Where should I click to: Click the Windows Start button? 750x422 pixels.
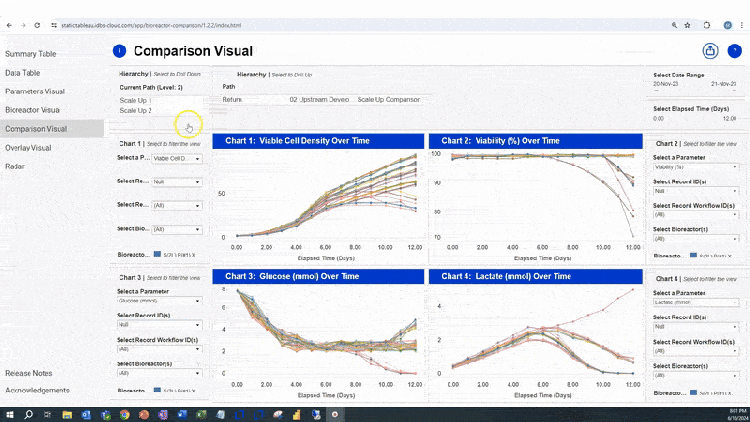[x=10, y=415]
